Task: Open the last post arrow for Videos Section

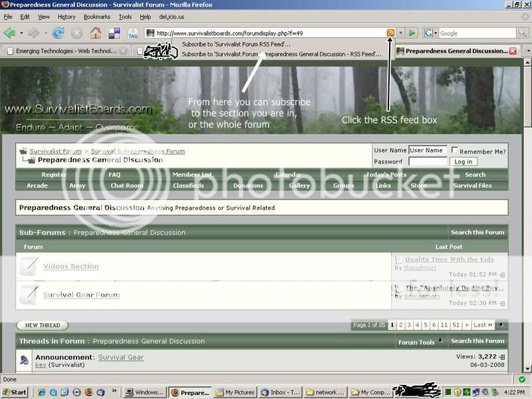Action: point(502,275)
